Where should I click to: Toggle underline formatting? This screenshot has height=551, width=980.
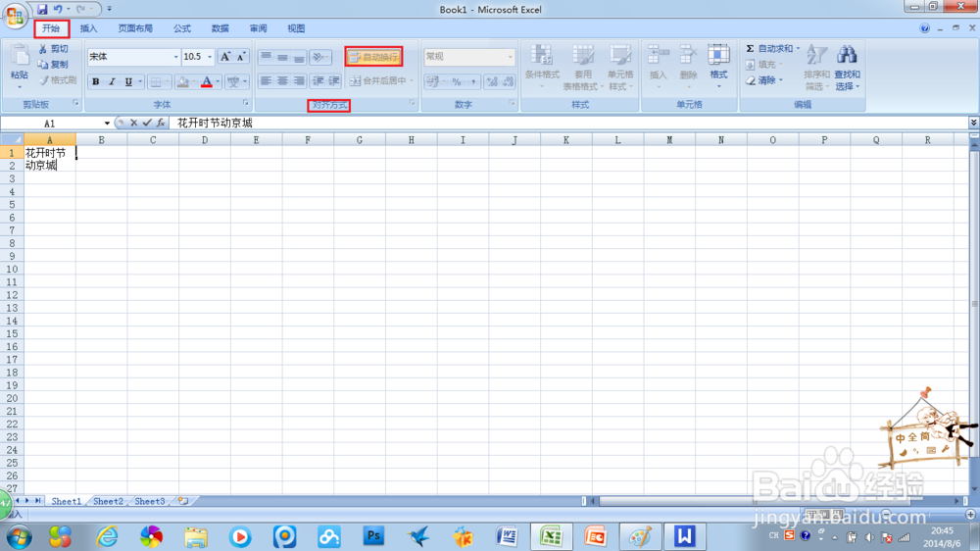coord(128,81)
